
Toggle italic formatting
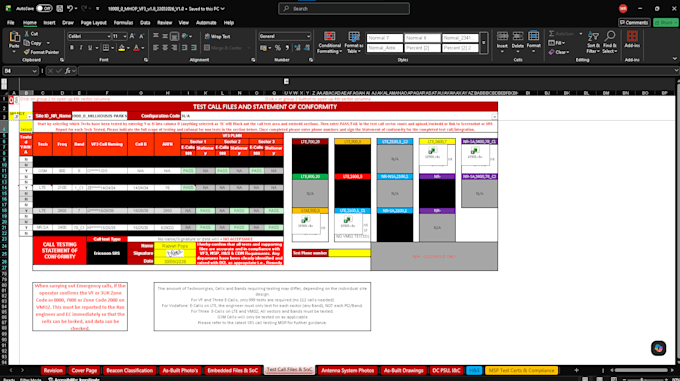(x=81, y=48)
